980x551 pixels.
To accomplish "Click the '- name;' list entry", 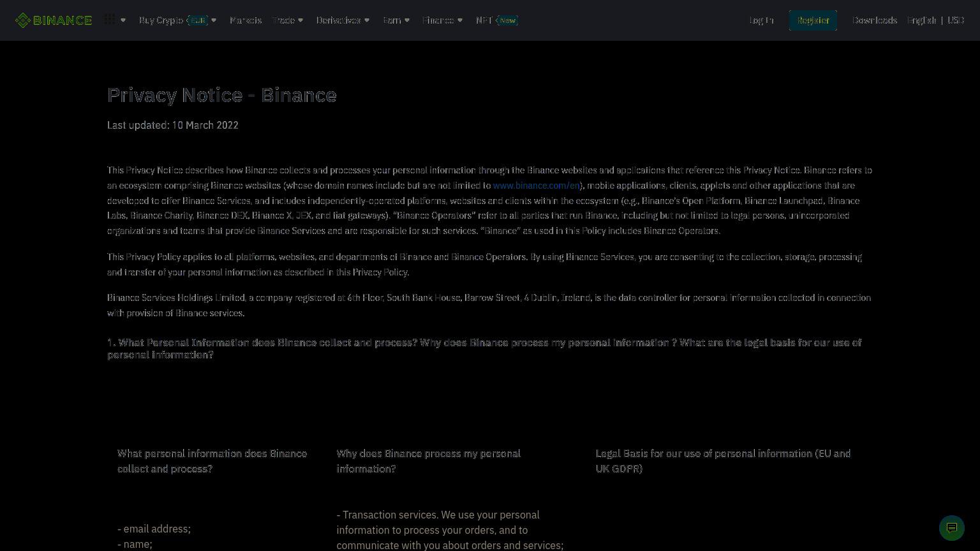I will 135,544.
